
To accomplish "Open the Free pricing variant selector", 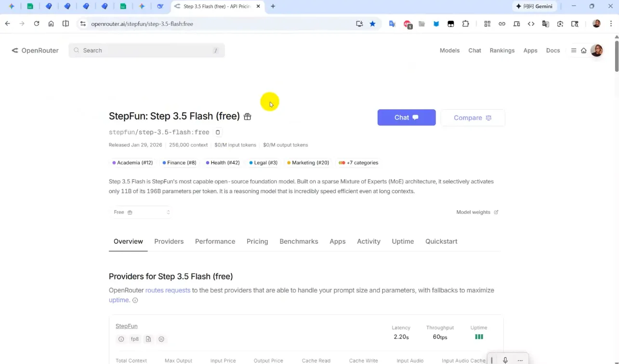I will coord(141,212).
